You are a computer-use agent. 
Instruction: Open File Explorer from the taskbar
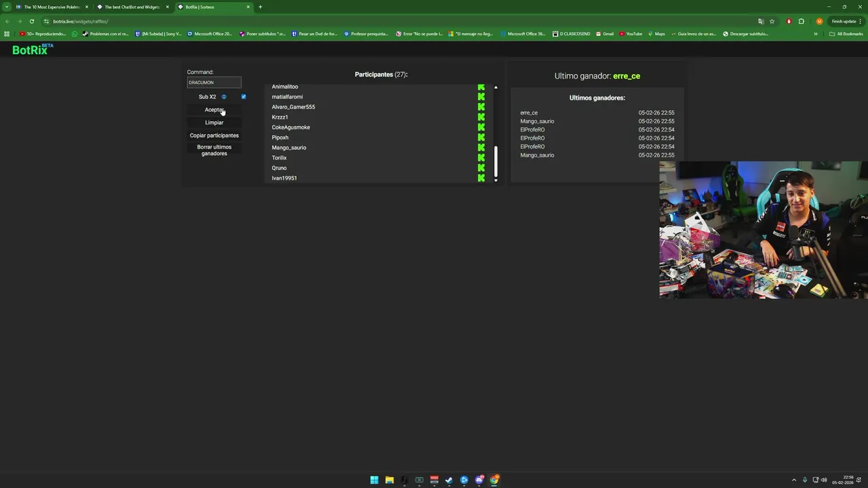pyautogui.click(x=389, y=480)
